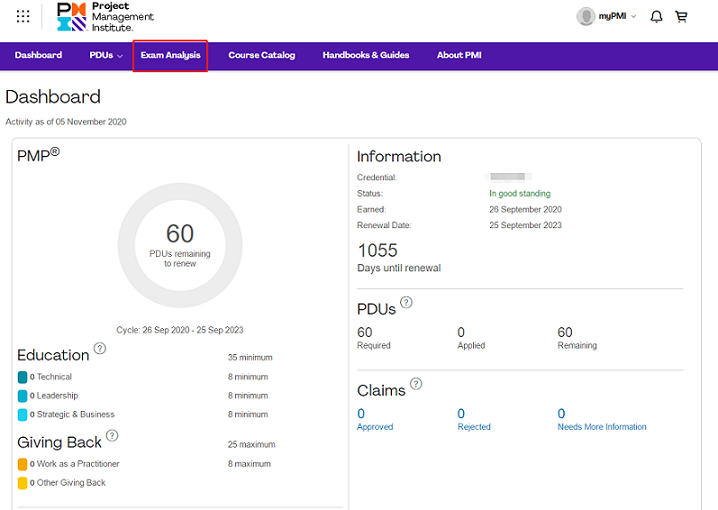Click the help icon next to Claims
The width and height of the screenshot is (718, 510).
(x=416, y=384)
